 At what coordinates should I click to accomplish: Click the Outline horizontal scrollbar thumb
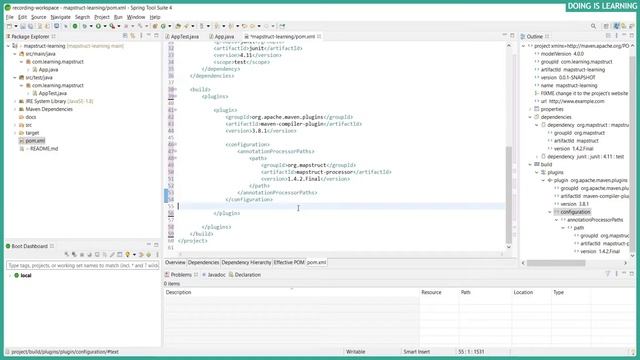[556, 263]
